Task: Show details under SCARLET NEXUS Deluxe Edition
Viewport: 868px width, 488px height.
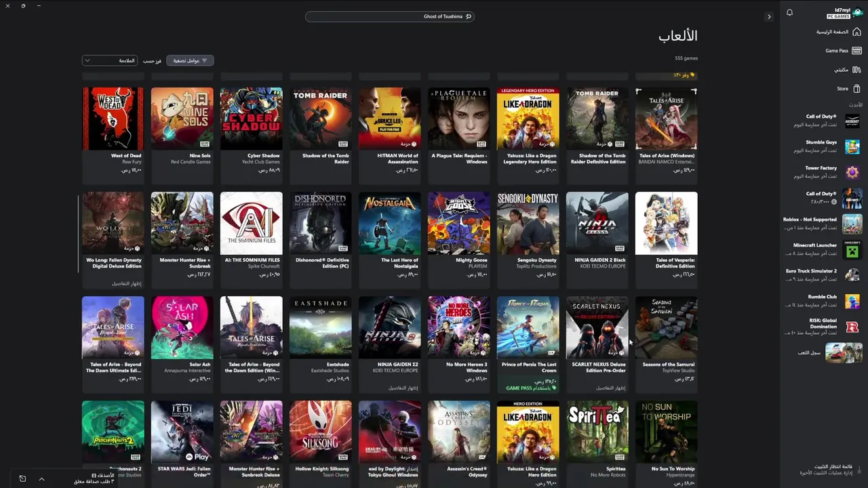Action: coord(610,388)
